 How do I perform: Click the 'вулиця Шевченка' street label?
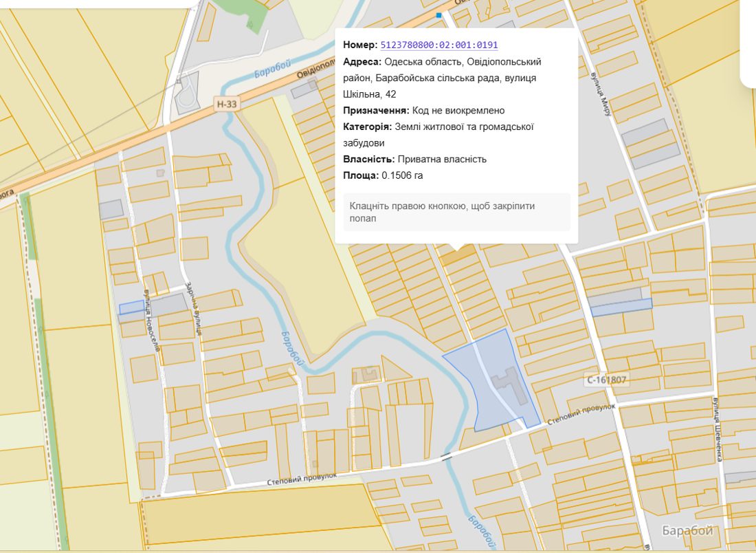click(x=718, y=429)
